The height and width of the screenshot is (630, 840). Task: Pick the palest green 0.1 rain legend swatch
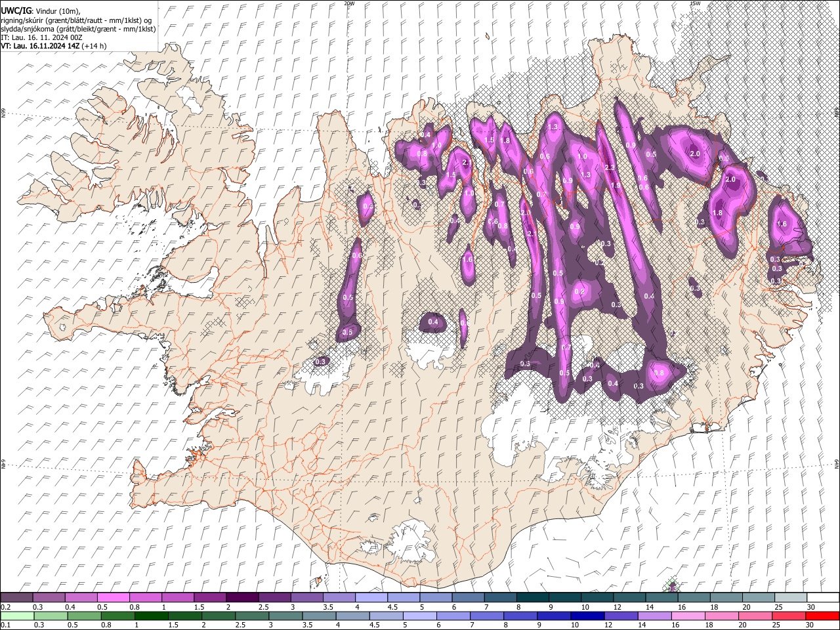17,616
